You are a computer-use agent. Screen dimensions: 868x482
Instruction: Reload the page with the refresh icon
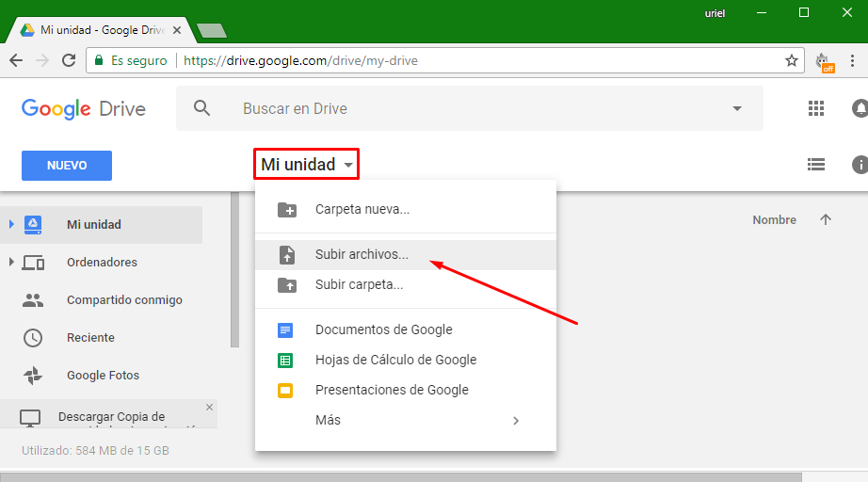tap(69, 60)
